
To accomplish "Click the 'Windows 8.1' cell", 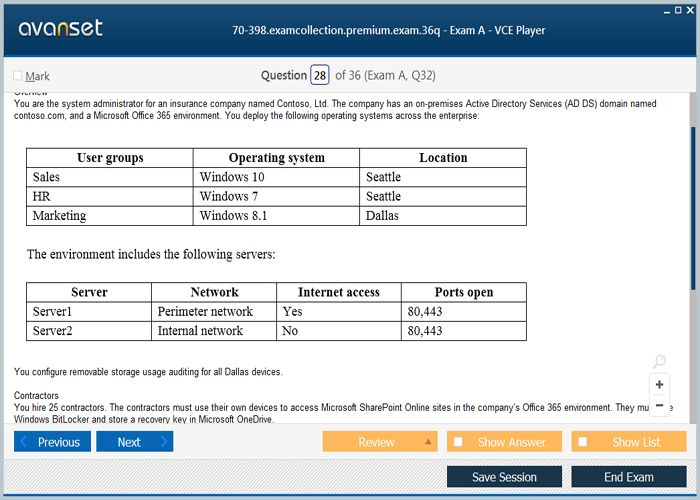I will tap(276, 216).
